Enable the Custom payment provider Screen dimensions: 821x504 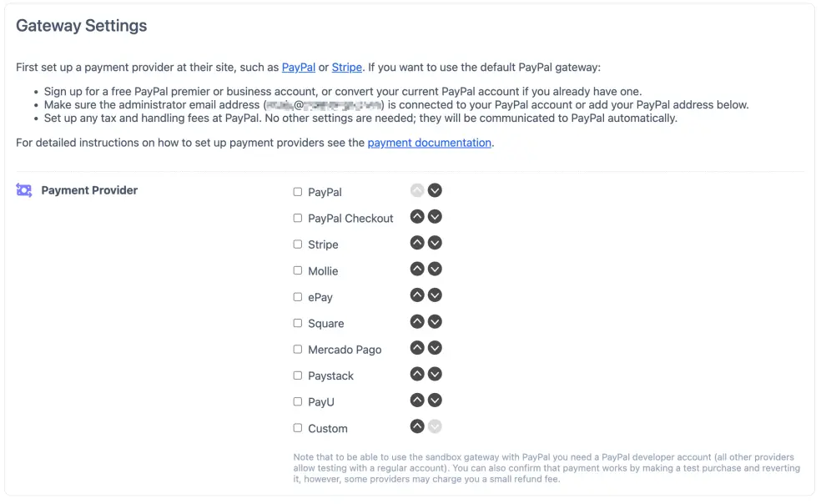[x=297, y=427]
